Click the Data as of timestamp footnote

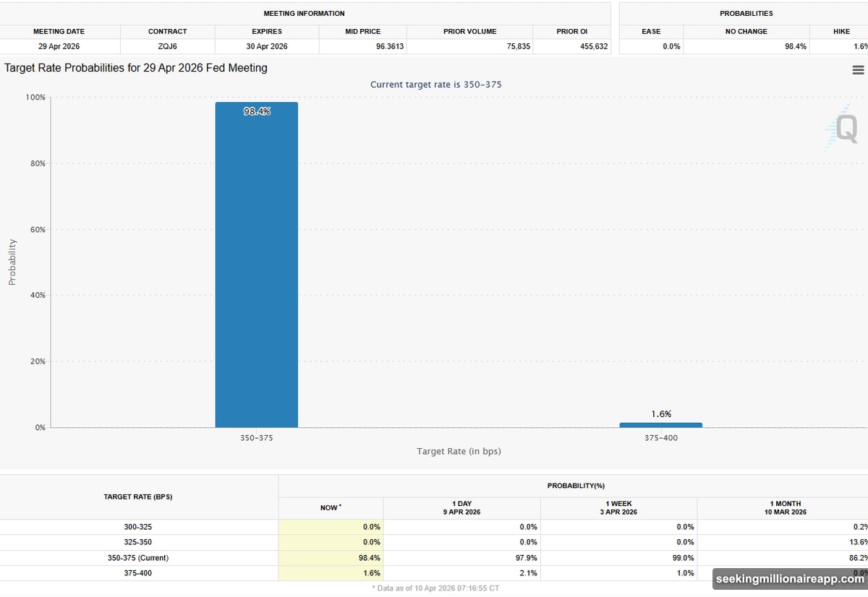pyautogui.click(x=434, y=588)
